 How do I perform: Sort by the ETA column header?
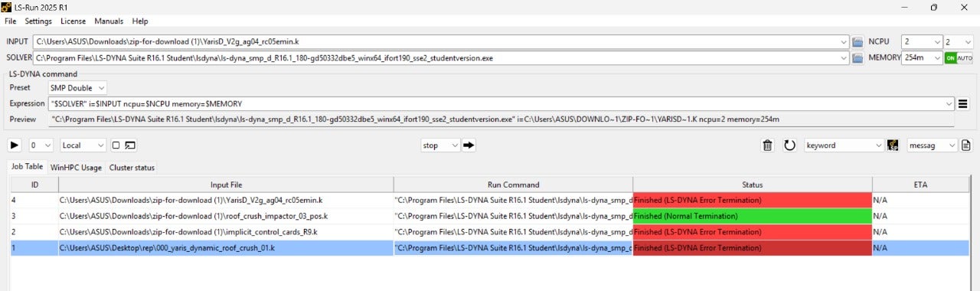point(920,185)
